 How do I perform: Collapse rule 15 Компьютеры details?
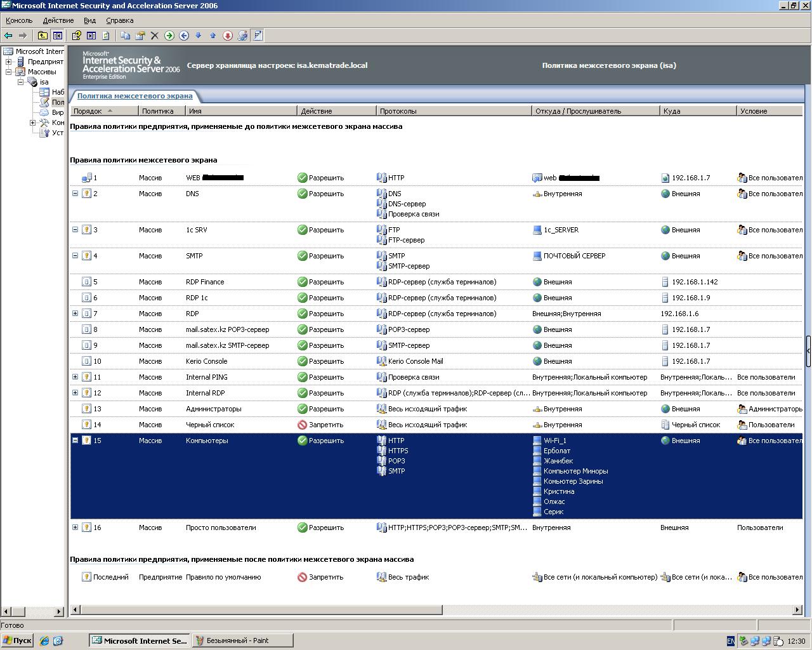(75, 441)
